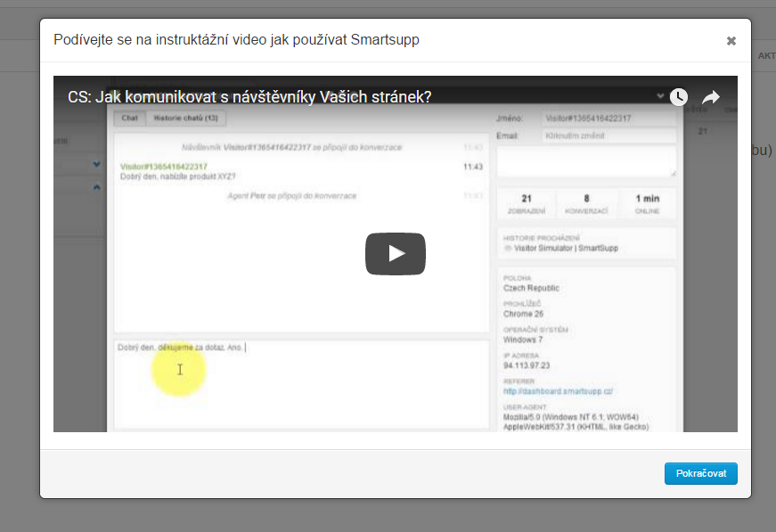Click the dashboard.smartsupp.cz referer text
776x532 pixels.
[x=558, y=391]
